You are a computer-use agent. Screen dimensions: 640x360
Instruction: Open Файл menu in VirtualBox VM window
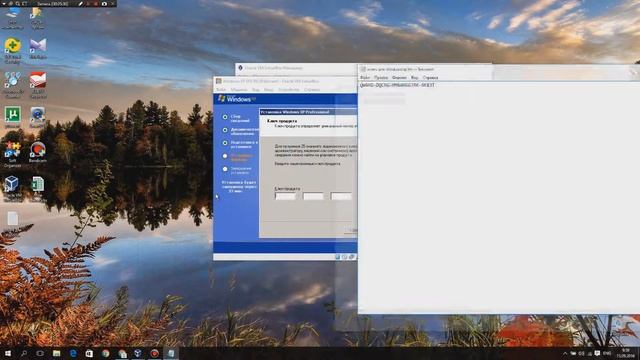tap(221, 89)
